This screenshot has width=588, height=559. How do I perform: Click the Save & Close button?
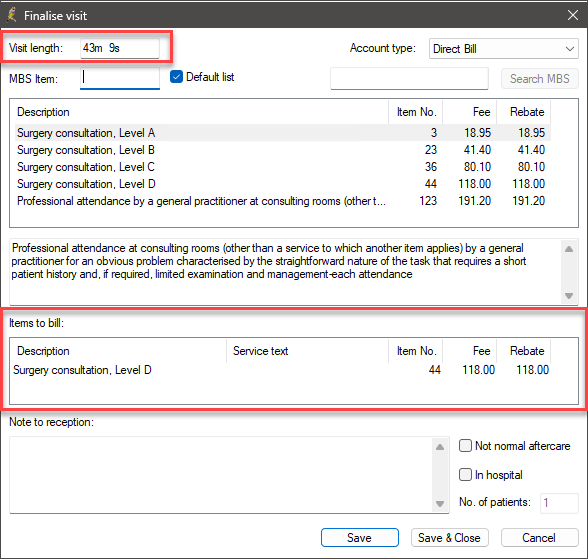pos(449,538)
